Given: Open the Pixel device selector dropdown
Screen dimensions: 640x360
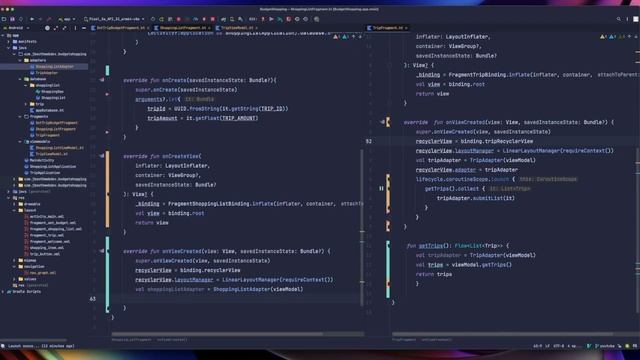Looking at the screenshot, I should (114, 19).
